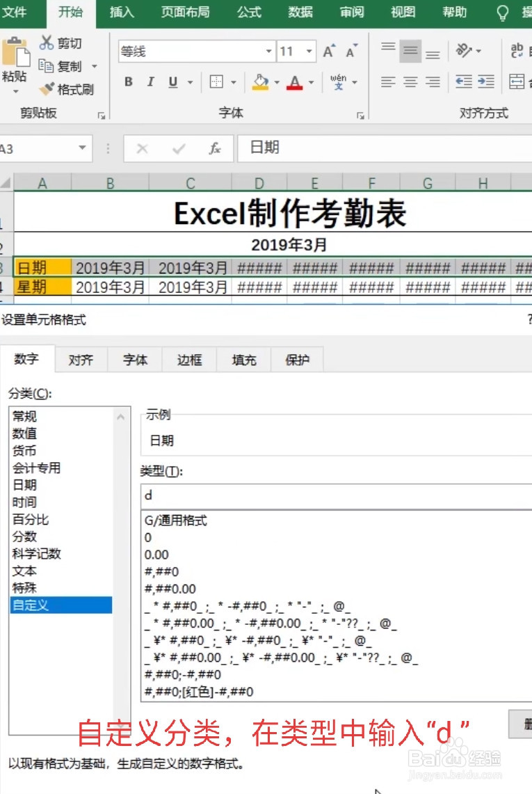Viewport: 532px width, 794px height.
Task: Open the borders dropdown arrow
Action: tap(234, 82)
